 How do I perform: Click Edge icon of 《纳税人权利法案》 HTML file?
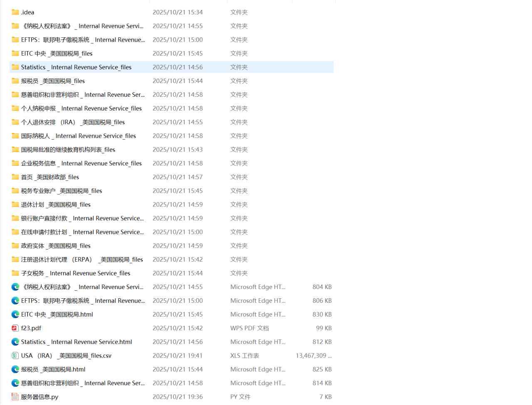[x=15, y=287]
